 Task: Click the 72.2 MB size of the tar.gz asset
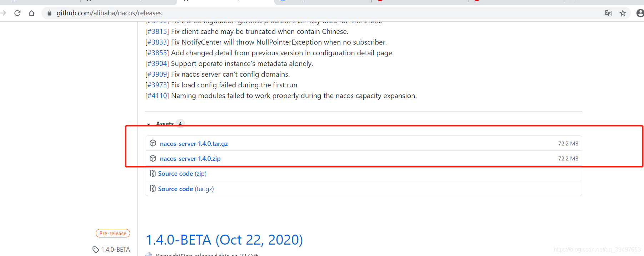pyautogui.click(x=568, y=143)
